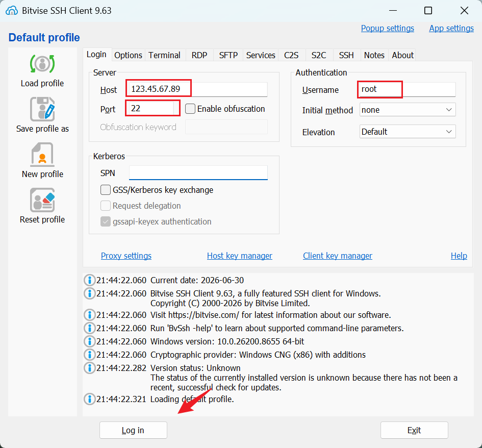Viewport: 482px width, 448px height.
Task: Switch to the Options tab
Action: 128,55
